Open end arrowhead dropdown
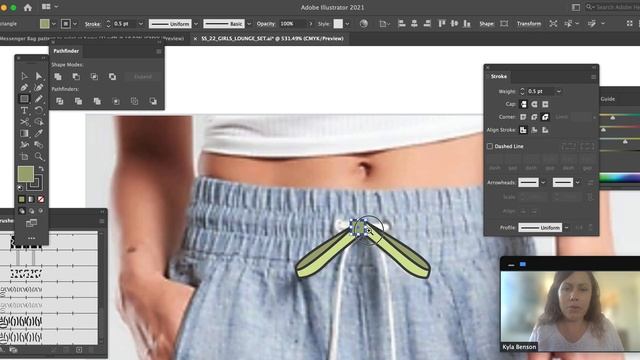Image resolution: width=640 pixels, height=360 pixels. 578,182
